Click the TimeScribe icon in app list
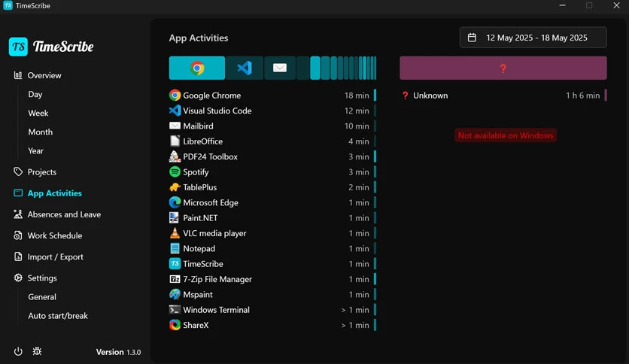629x364 pixels. 175,263
